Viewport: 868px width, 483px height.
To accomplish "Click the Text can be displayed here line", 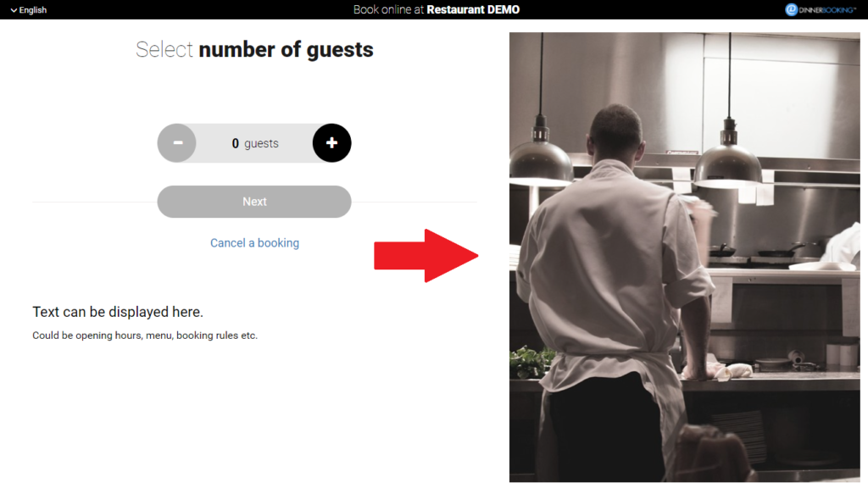I will (118, 312).
